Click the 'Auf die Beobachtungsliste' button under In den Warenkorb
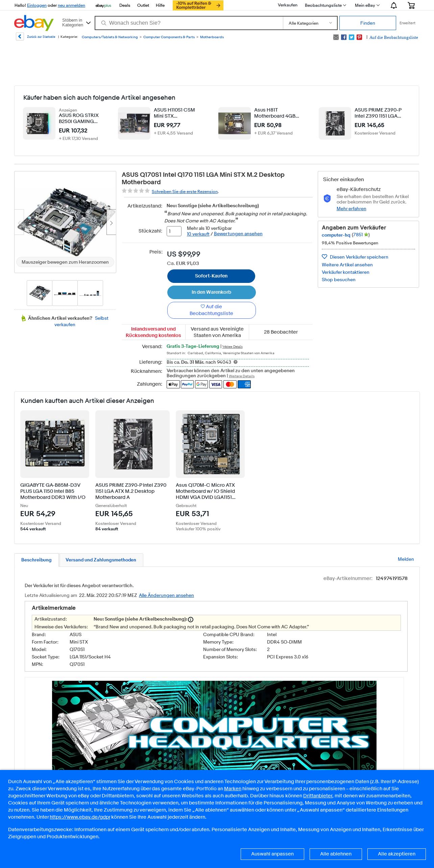 tap(211, 310)
